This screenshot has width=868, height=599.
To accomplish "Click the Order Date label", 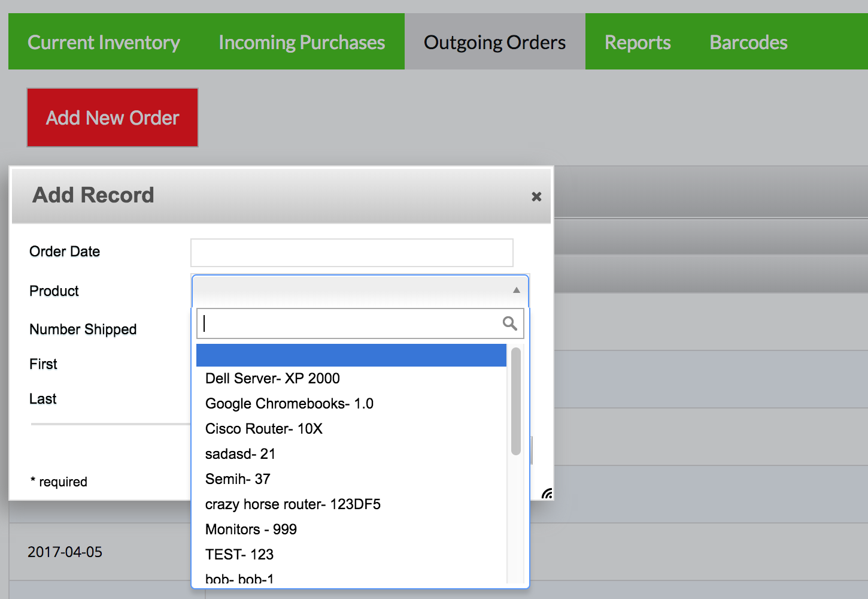I will point(65,252).
